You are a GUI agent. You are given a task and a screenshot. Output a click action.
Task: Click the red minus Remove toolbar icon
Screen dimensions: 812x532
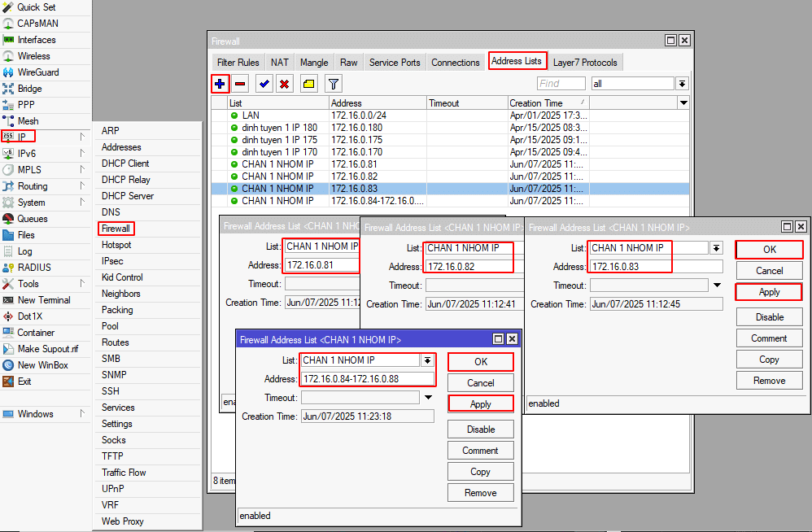coord(240,83)
